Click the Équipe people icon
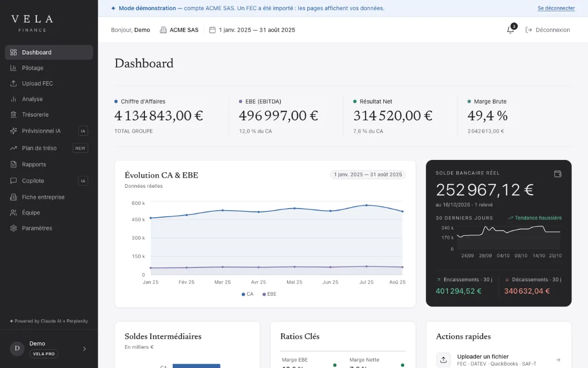This screenshot has height=368, width=588. [13, 213]
